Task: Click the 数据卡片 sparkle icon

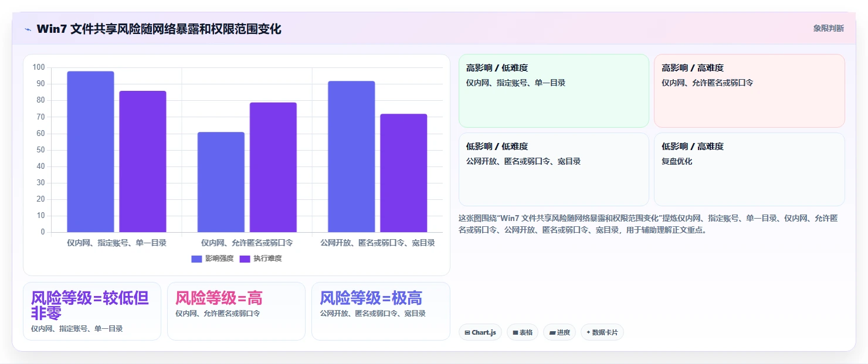Action: 588,332
